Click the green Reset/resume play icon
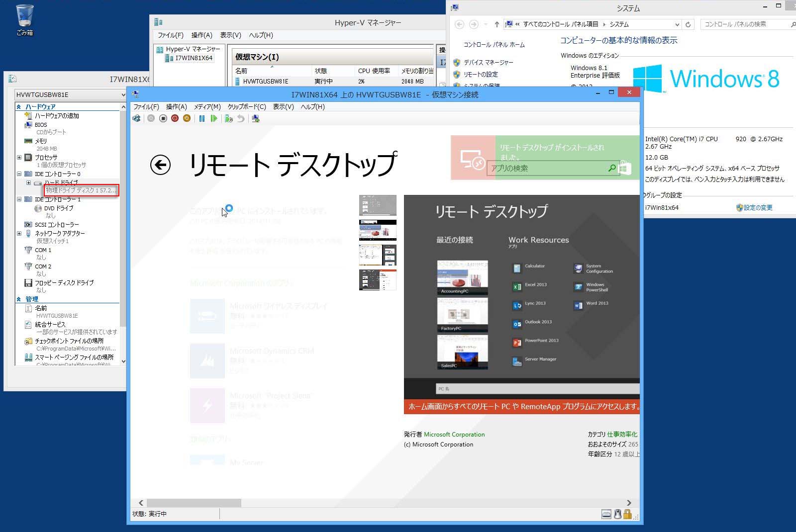 214,118
